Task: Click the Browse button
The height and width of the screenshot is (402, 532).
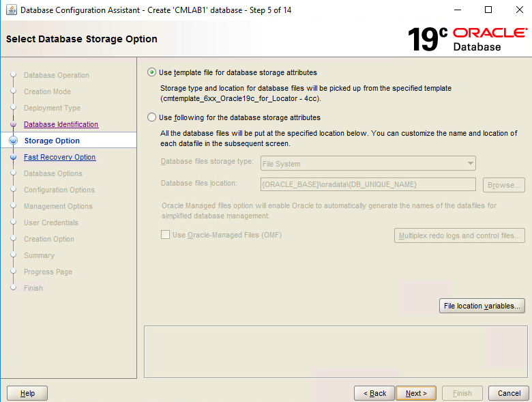Action: click(504, 185)
